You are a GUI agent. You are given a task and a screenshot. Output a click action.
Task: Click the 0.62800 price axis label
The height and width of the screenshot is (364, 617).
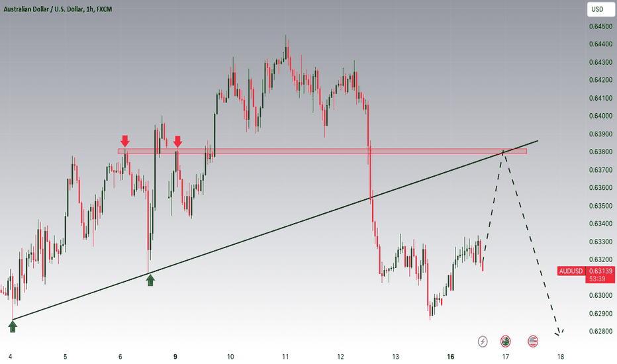pos(600,331)
